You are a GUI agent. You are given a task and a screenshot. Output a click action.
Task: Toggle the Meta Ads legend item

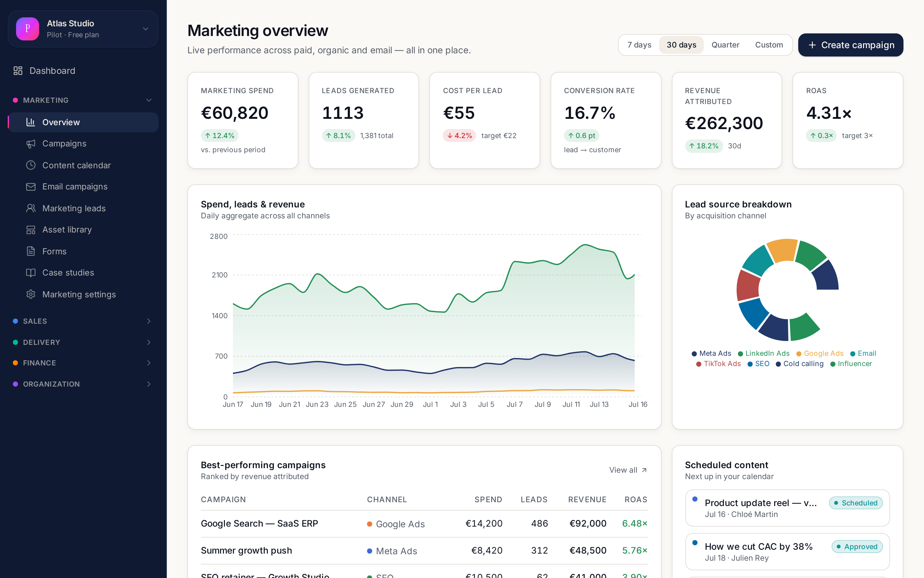click(x=711, y=354)
